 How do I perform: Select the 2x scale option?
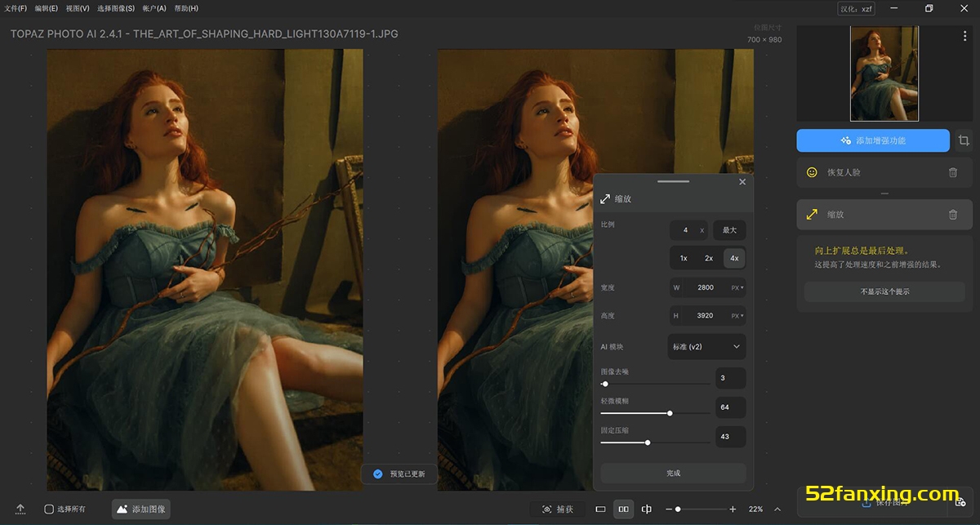point(709,258)
